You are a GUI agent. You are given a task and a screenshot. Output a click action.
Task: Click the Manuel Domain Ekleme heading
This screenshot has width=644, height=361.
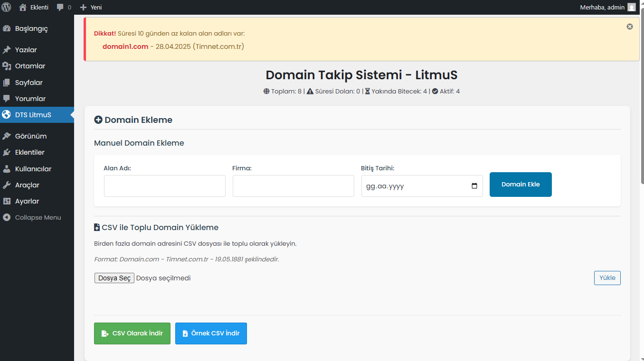[139, 143]
